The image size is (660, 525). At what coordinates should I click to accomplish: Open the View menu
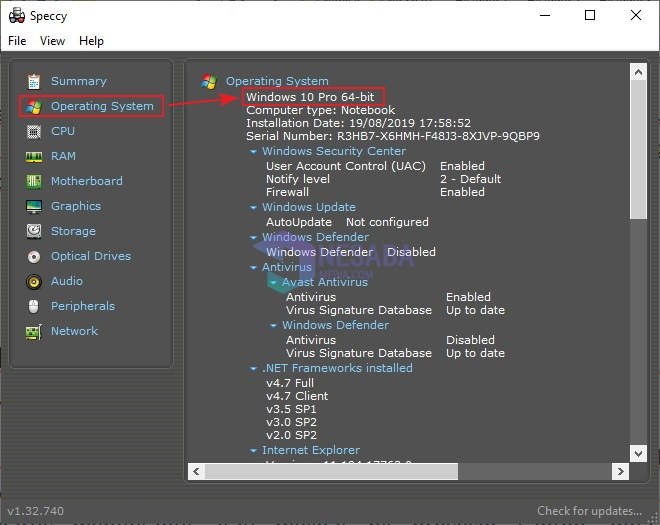coord(52,41)
